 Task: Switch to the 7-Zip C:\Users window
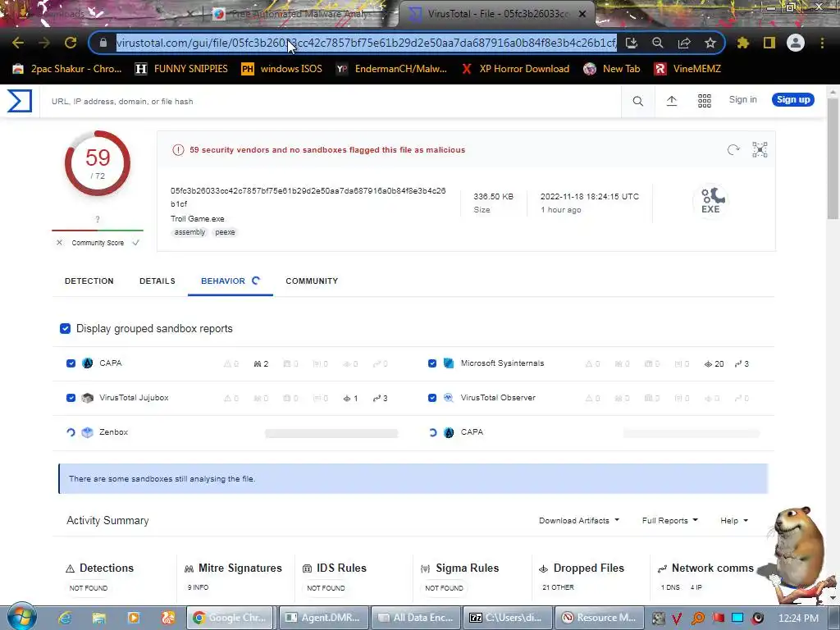point(508,618)
